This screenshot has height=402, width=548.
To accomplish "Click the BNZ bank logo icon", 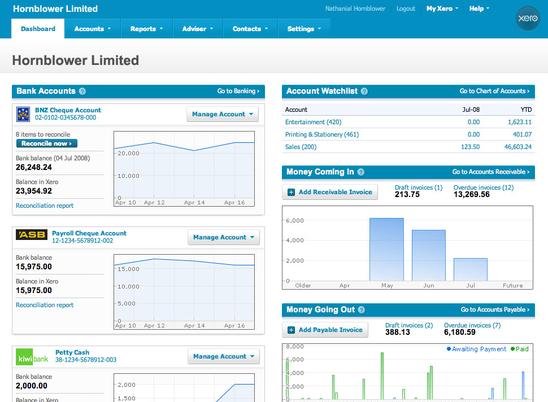I will [x=23, y=114].
